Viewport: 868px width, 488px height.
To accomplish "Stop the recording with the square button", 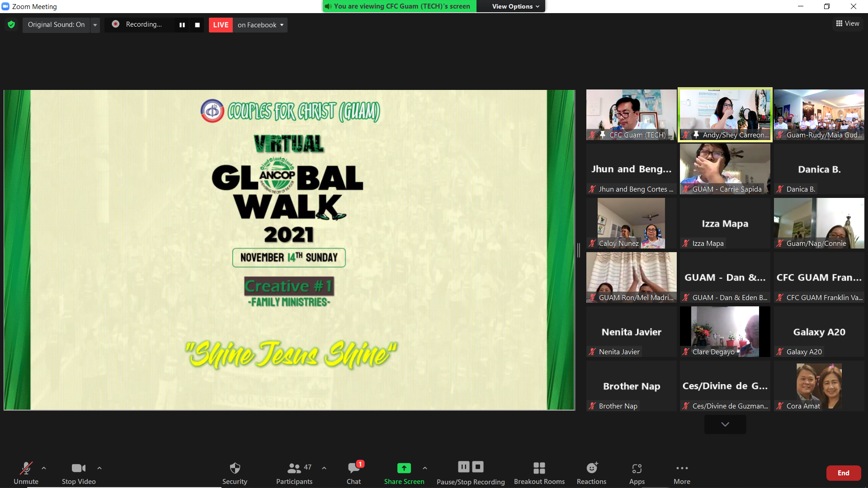I will coord(197,25).
